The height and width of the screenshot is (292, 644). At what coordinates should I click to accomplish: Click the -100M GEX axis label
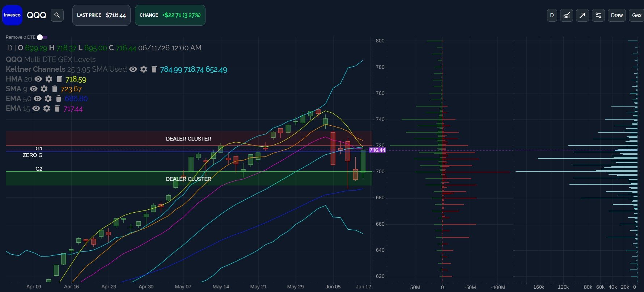[498, 287]
